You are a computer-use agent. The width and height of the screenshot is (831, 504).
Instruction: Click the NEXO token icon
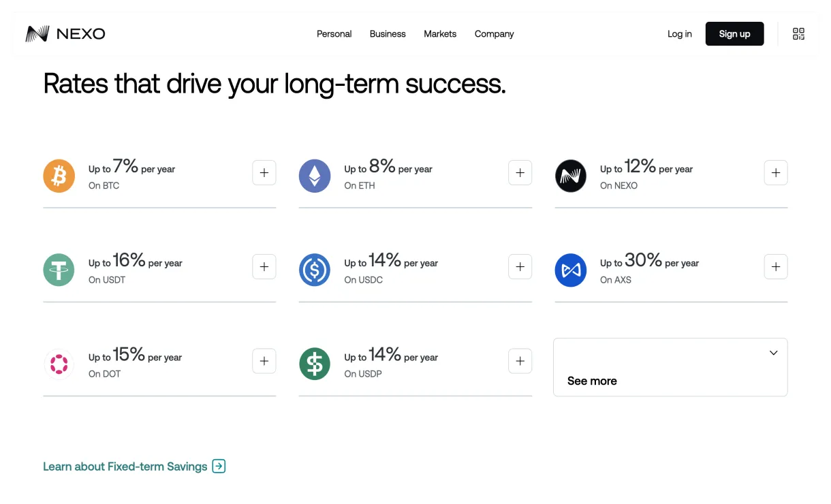[x=571, y=176]
